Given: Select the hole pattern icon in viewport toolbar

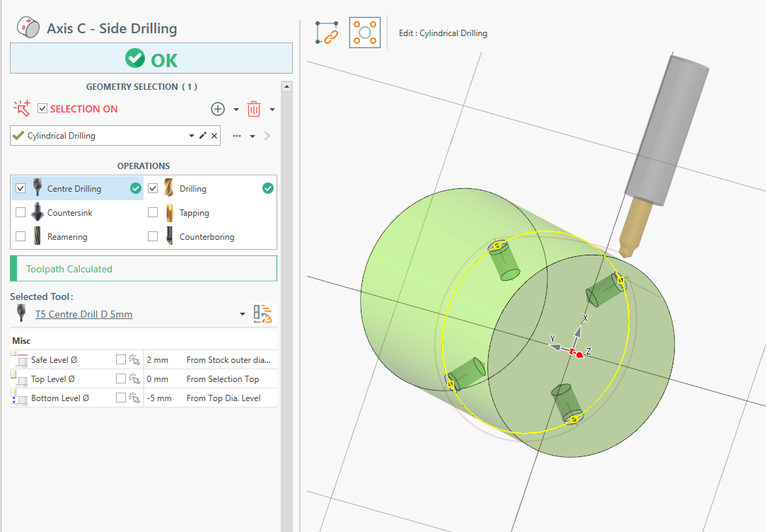Looking at the screenshot, I should (365, 33).
